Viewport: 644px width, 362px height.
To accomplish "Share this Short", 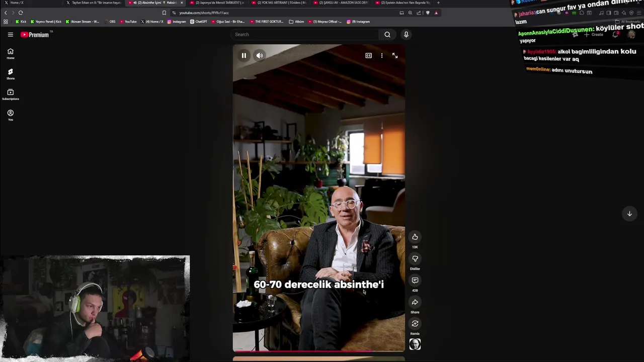I will click(415, 302).
